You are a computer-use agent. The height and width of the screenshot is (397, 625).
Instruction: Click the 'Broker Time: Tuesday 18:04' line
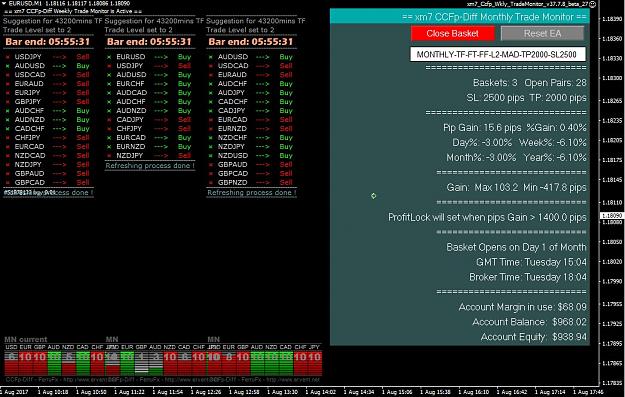pos(528,277)
